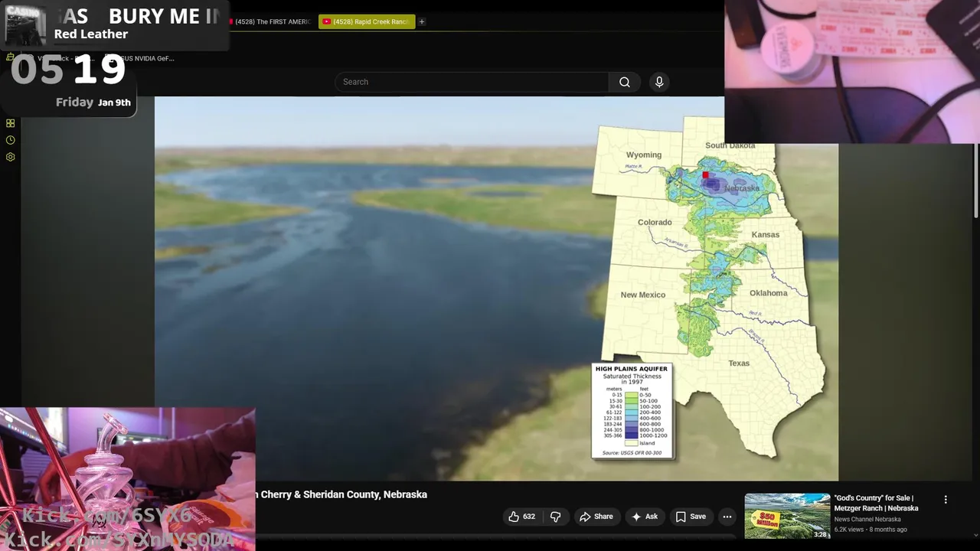980x551 pixels.
Task: Visit News Channel Nebraska channel link
Action: click(867, 519)
